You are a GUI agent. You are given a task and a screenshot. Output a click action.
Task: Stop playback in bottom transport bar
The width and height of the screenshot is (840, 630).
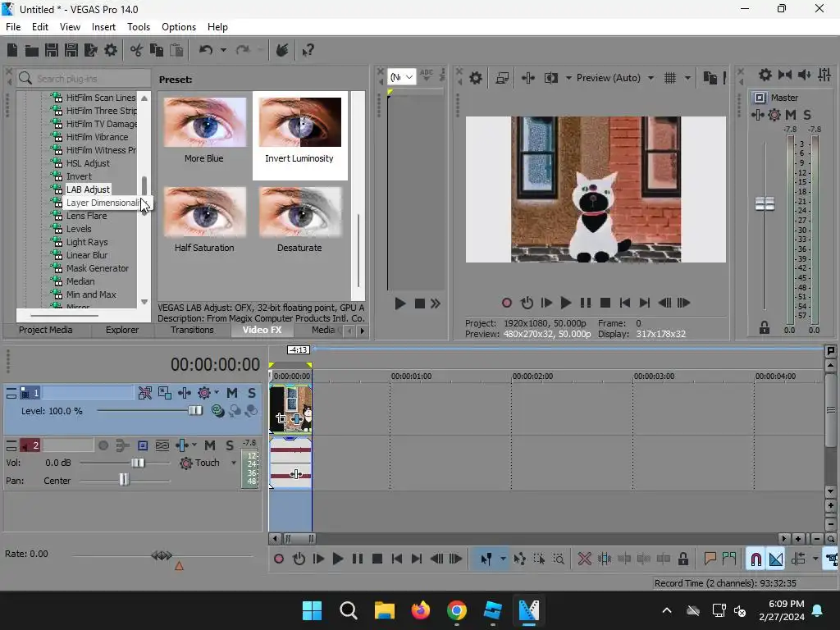click(x=377, y=559)
